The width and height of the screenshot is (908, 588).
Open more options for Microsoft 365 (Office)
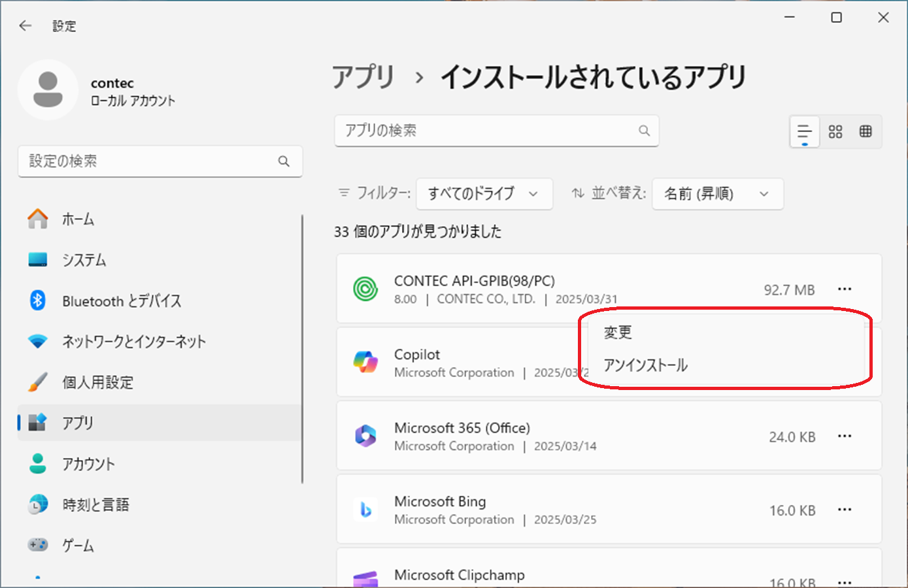[845, 436]
